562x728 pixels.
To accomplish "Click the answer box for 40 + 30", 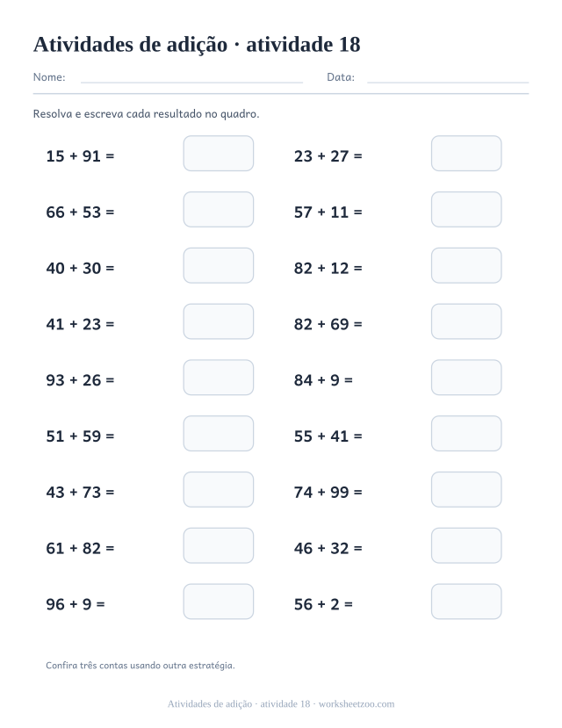I will [x=218, y=265].
